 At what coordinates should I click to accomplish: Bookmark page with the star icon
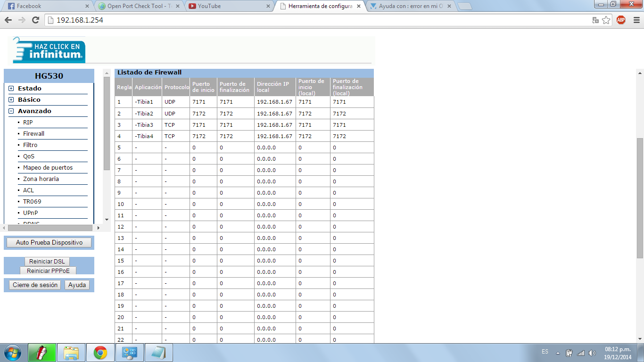(x=606, y=20)
